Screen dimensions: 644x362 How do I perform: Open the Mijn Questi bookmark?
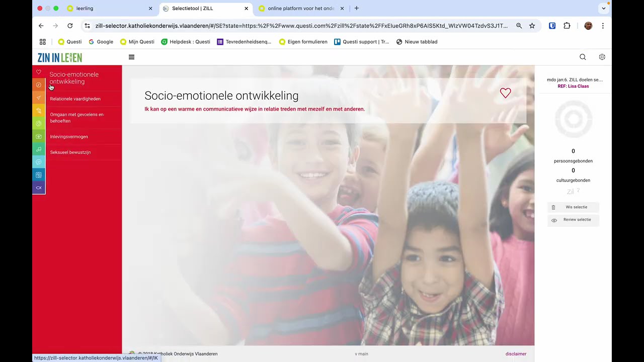[137, 42]
